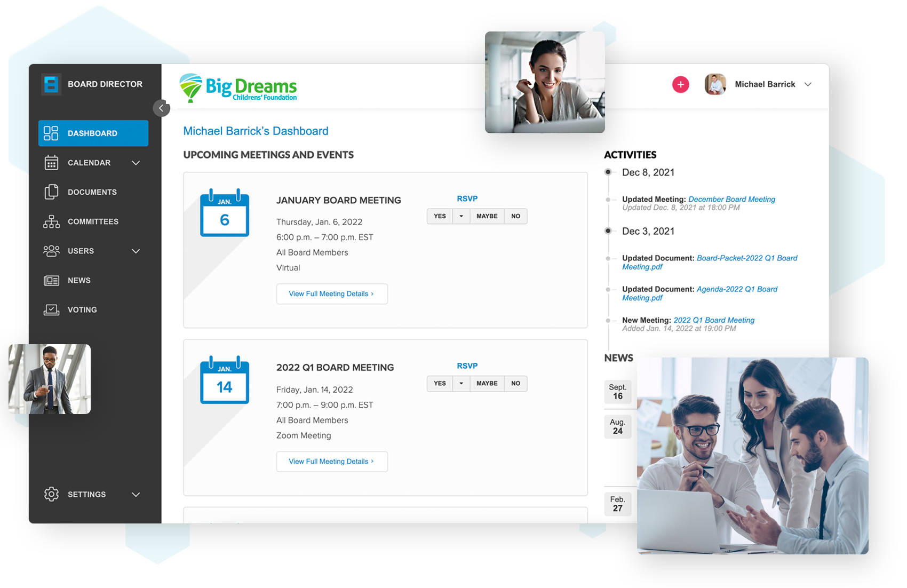Click the Dashboard grid icon in sidebar

pyautogui.click(x=51, y=133)
